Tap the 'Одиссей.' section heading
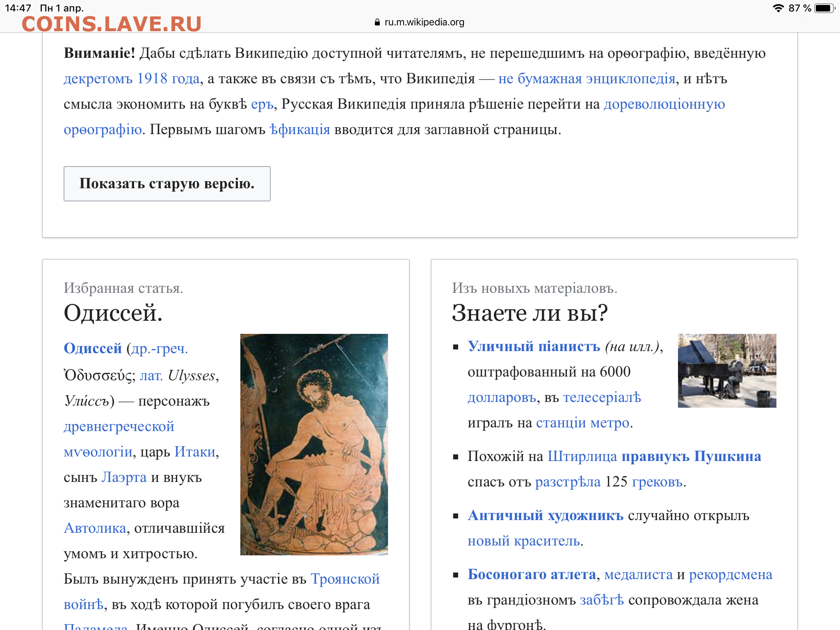 tap(113, 313)
